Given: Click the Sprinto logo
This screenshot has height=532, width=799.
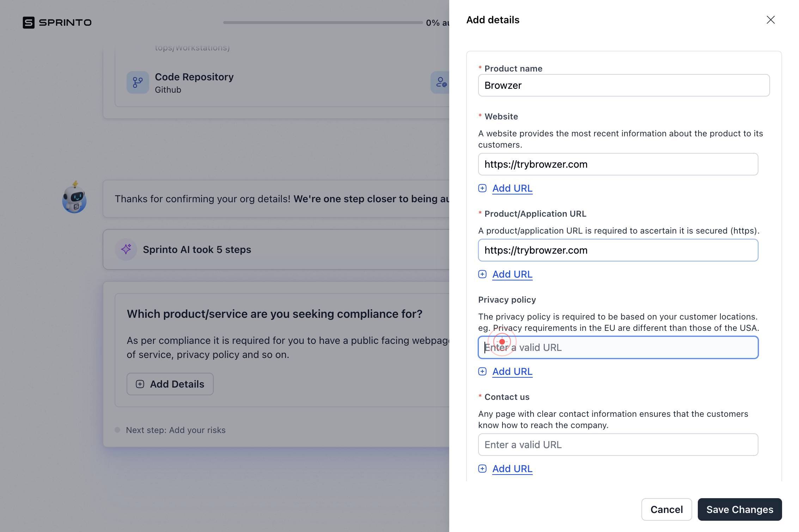Looking at the screenshot, I should click(x=57, y=23).
